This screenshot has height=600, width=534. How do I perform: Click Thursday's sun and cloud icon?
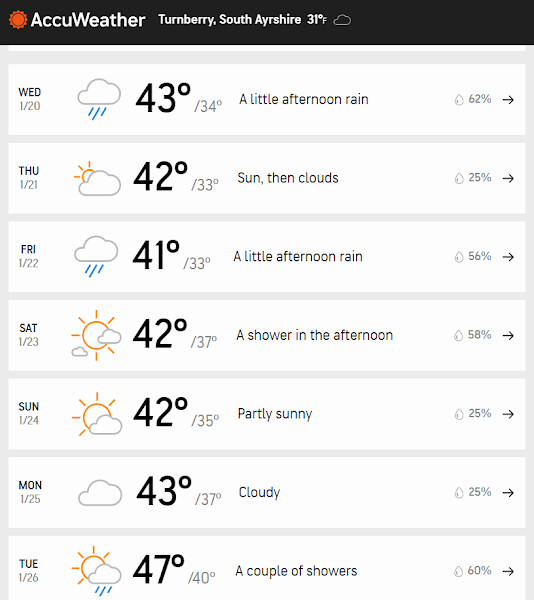coord(97,178)
